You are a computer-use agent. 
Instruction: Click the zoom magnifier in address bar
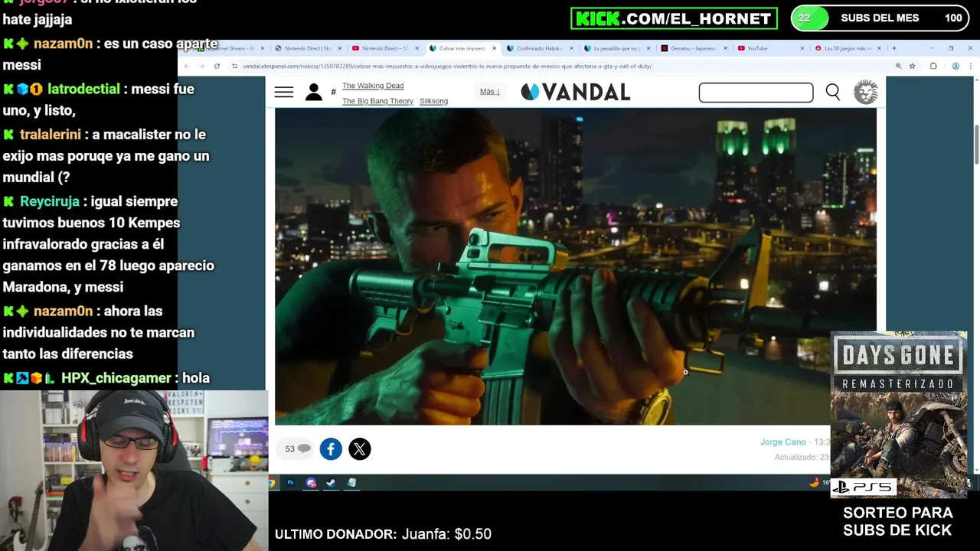(x=898, y=67)
